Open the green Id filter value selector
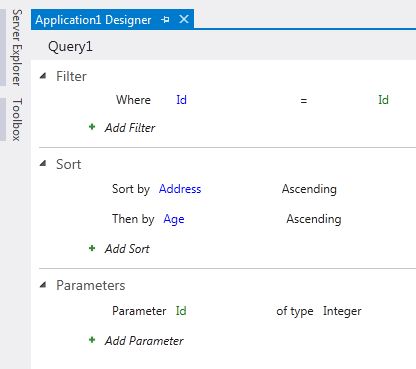This screenshot has height=369, width=416. [x=383, y=100]
